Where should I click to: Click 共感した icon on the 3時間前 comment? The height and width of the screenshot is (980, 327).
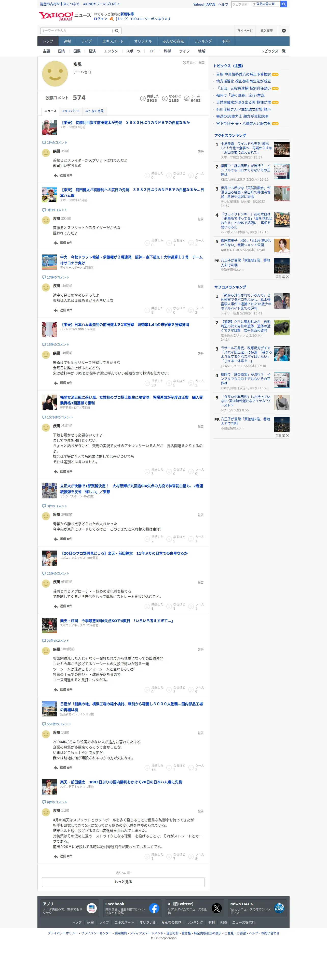pyautogui.click(x=147, y=539)
